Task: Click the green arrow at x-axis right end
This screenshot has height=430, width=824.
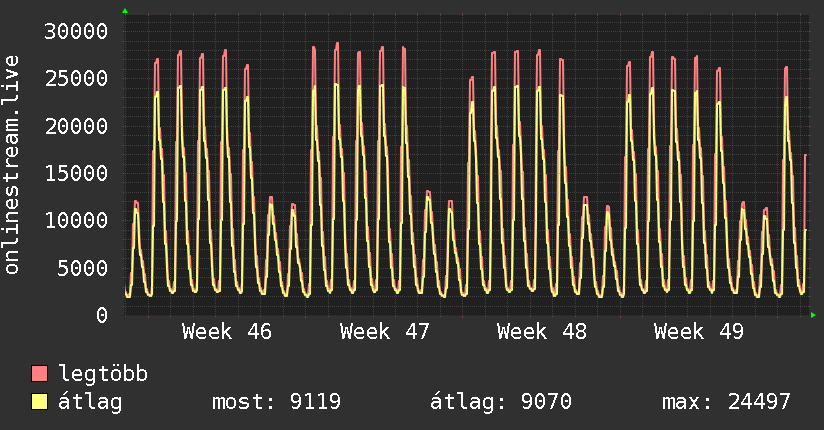Action: pyautogui.click(x=815, y=315)
